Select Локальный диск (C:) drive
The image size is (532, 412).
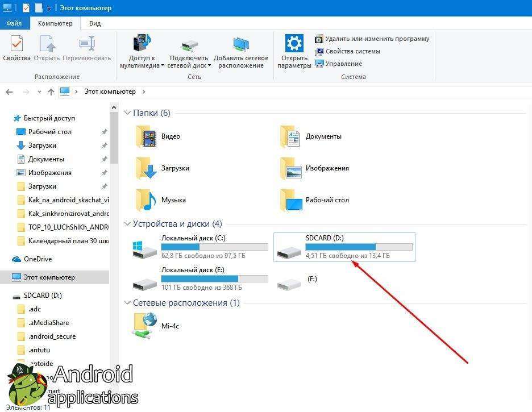tap(200, 247)
